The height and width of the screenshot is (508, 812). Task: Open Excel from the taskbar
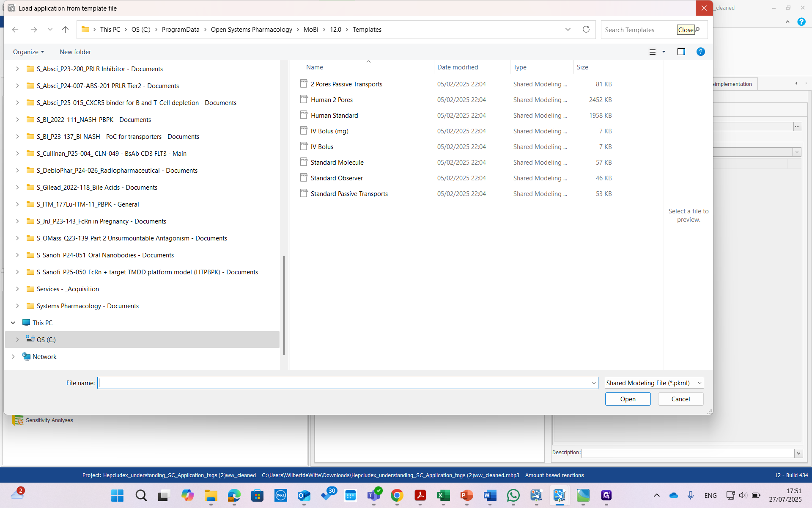pos(443,495)
